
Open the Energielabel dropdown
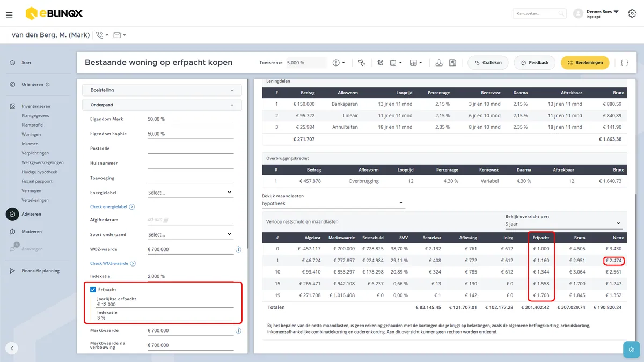(x=191, y=193)
